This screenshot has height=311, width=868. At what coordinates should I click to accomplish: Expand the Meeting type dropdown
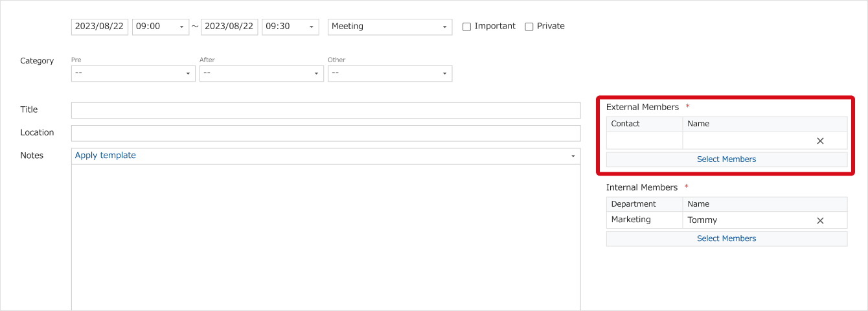[390, 27]
